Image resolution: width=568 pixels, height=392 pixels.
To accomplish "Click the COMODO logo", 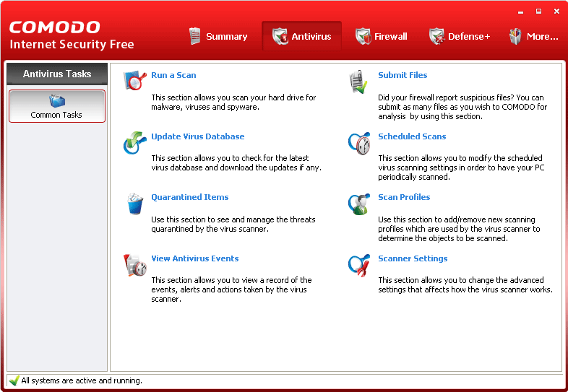I will click(x=54, y=27).
